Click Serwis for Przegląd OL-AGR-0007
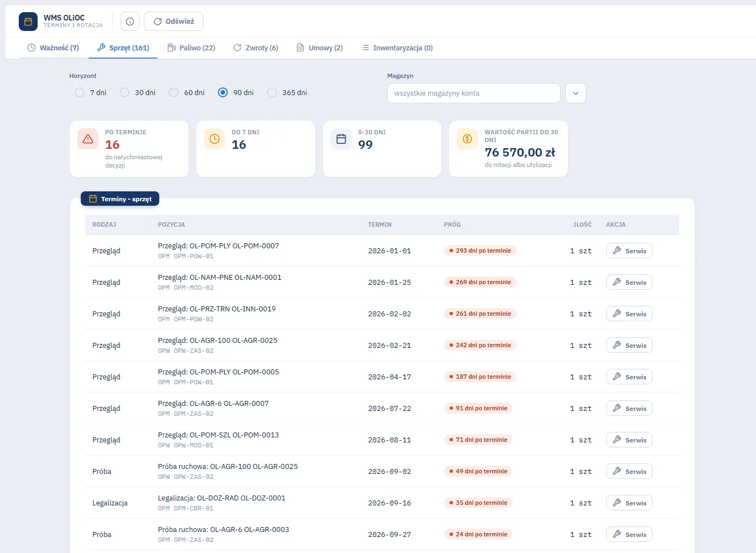This screenshot has width=756, height=553. (629, 408)
